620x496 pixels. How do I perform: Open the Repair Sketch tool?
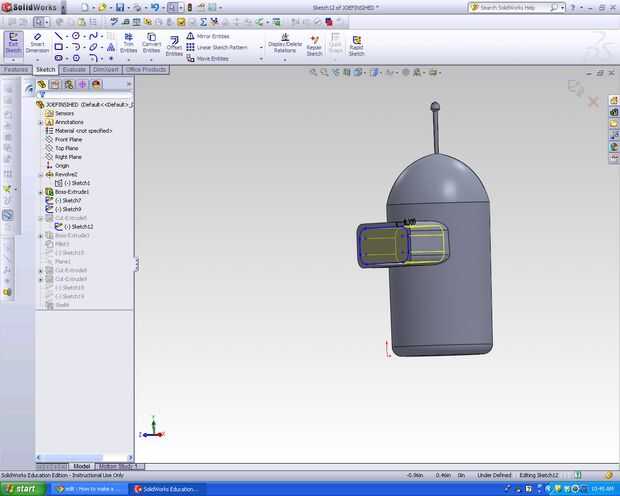[x=314, y=44]
